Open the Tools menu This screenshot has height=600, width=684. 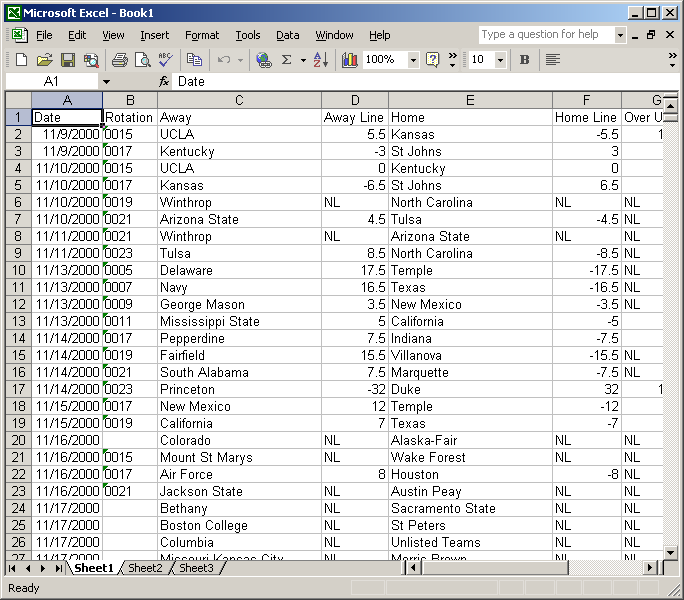click(248, 35)
